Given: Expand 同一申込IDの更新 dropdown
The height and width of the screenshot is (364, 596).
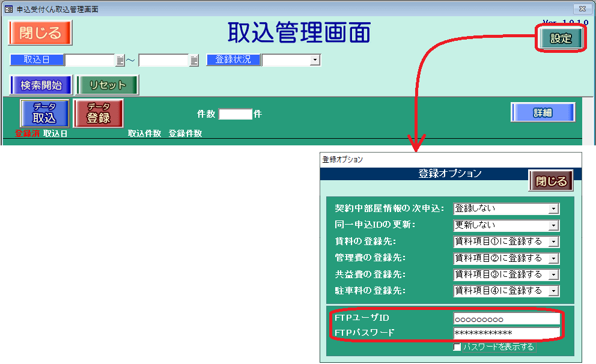Looking at the screenshot, I should tap(553, 225).
